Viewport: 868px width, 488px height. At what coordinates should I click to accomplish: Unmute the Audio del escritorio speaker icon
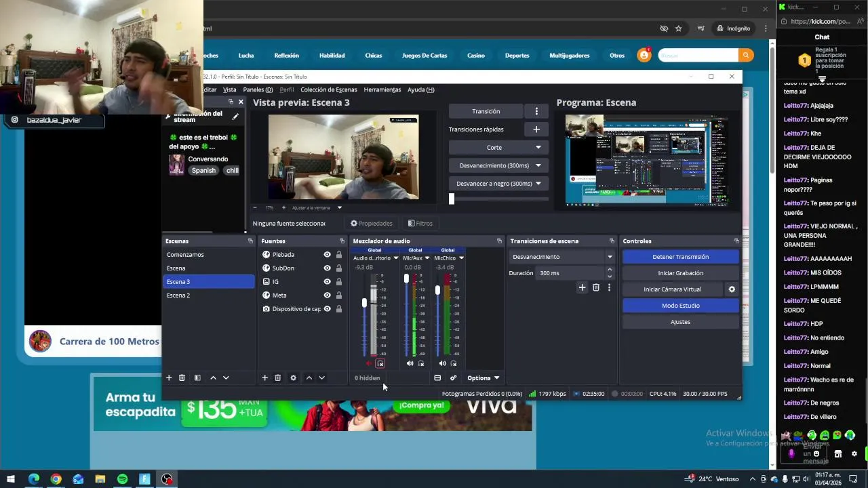(369, 363)
